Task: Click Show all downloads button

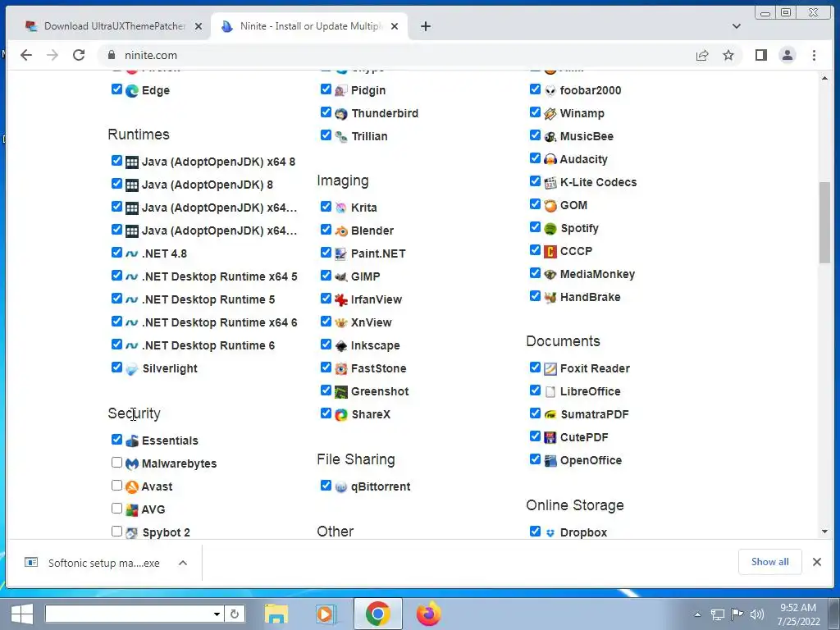Action: (x=769, y=562)
